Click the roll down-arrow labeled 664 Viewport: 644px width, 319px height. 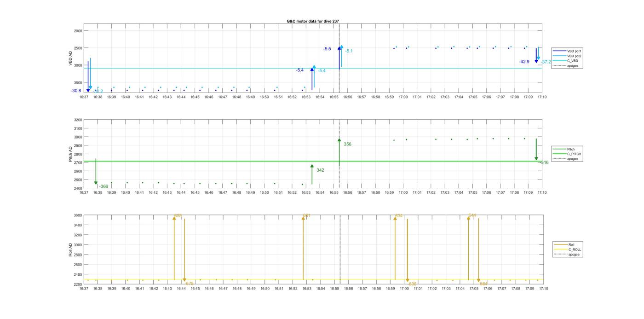478,250
